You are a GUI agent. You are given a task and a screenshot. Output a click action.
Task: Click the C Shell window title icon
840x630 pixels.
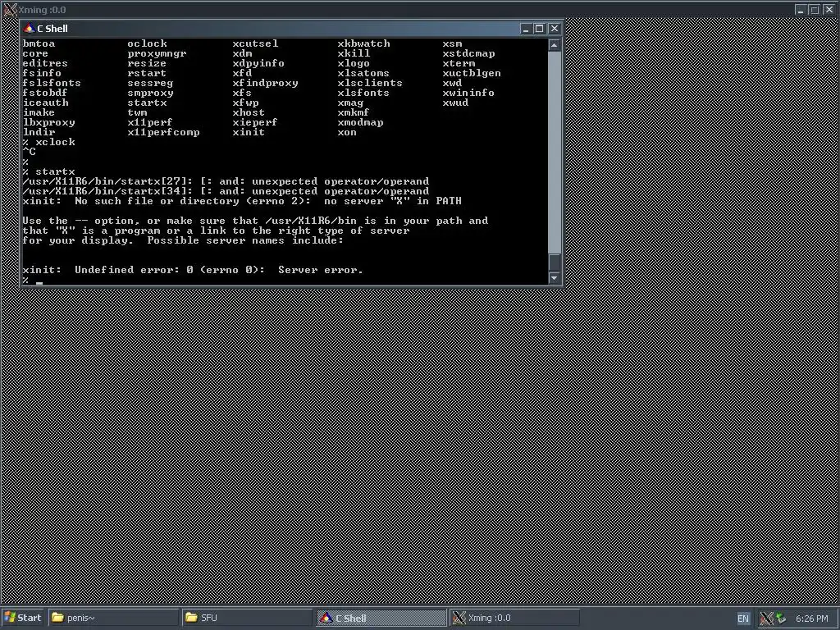29,29
